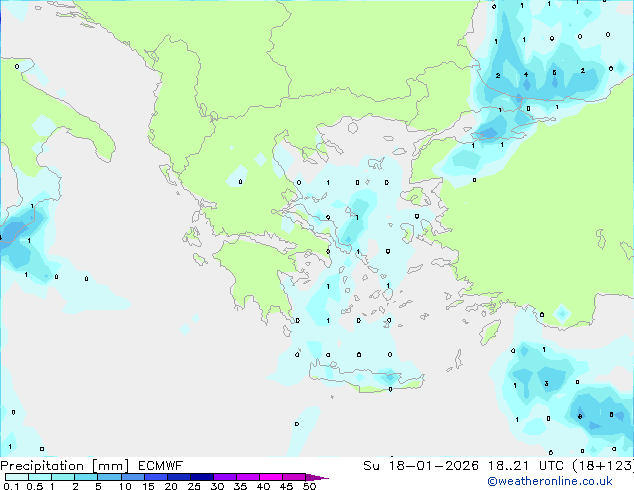Click the 30–35 mm purple legend swatch
The width and height of the screenshot is (634, 490).
point(225,477)
